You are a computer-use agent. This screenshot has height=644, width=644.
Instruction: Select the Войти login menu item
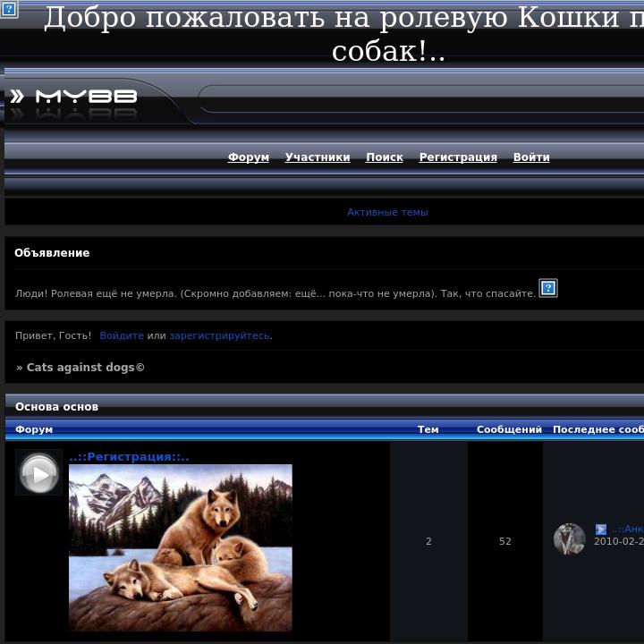click(x=531, y=157)
